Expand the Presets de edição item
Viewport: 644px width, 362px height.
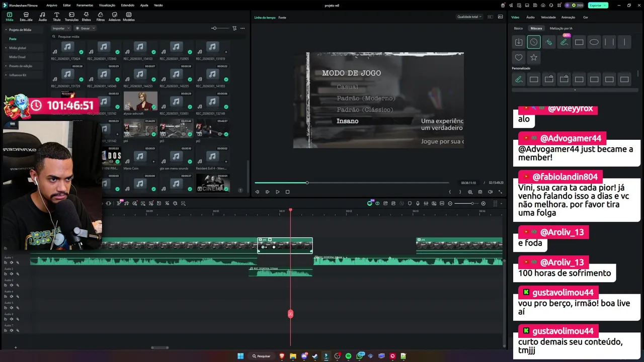[x=6, y=66]
